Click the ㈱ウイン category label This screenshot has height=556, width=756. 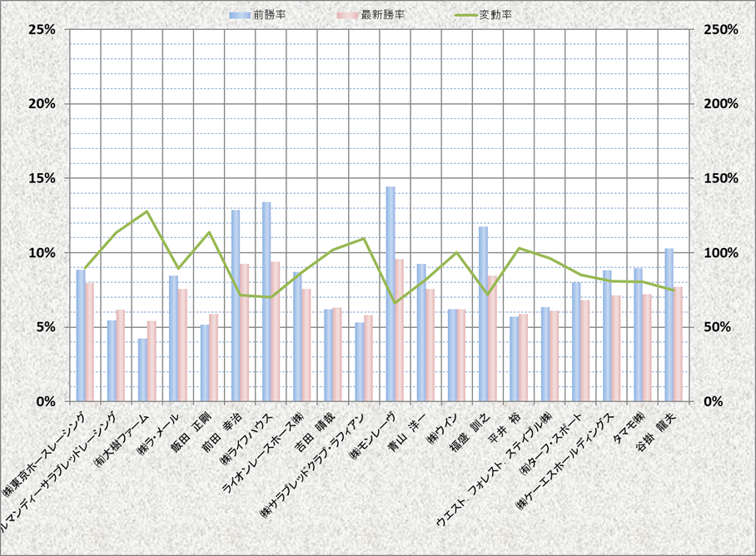pyautogui.click(x=441, y=426)
